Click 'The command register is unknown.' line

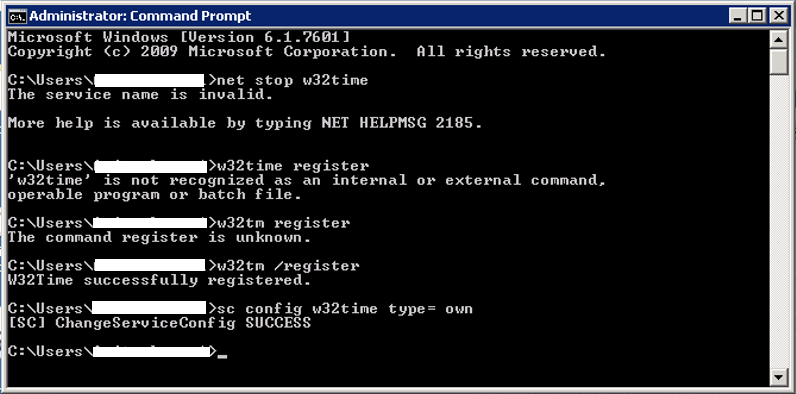tap(159, 237)
